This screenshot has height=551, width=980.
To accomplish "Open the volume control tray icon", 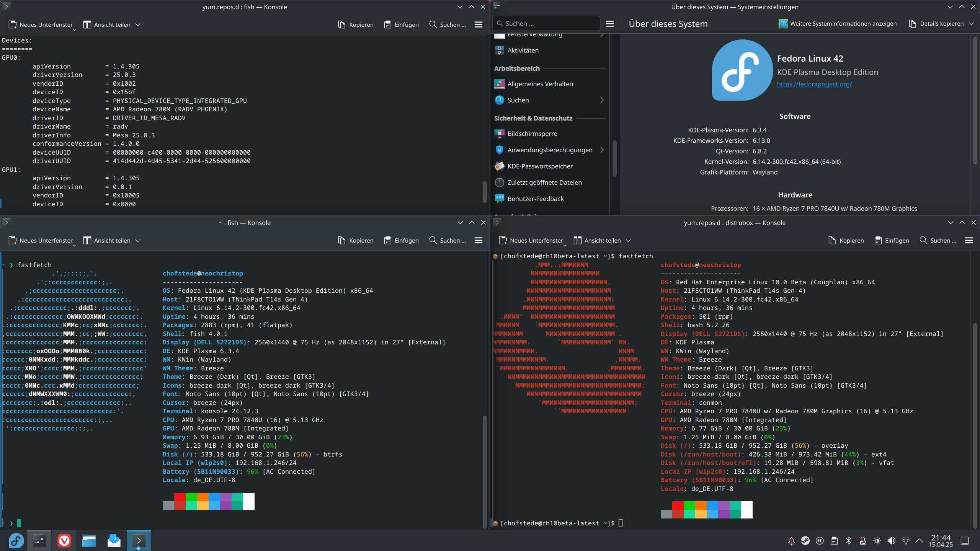I will [x=892, y=541].
